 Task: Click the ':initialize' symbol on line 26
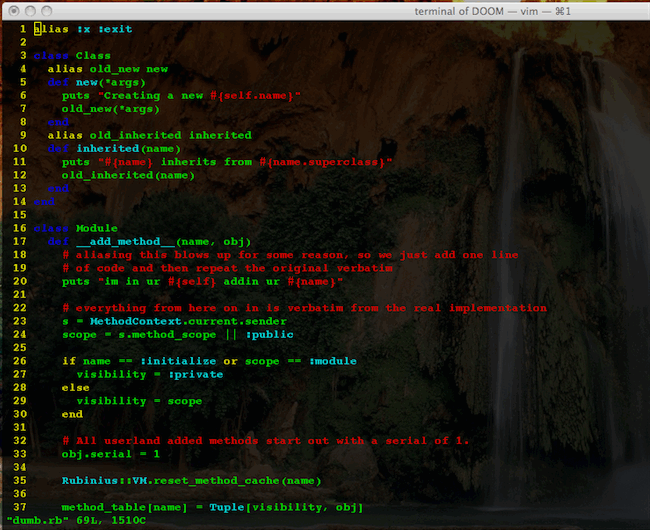pos(178,361)
